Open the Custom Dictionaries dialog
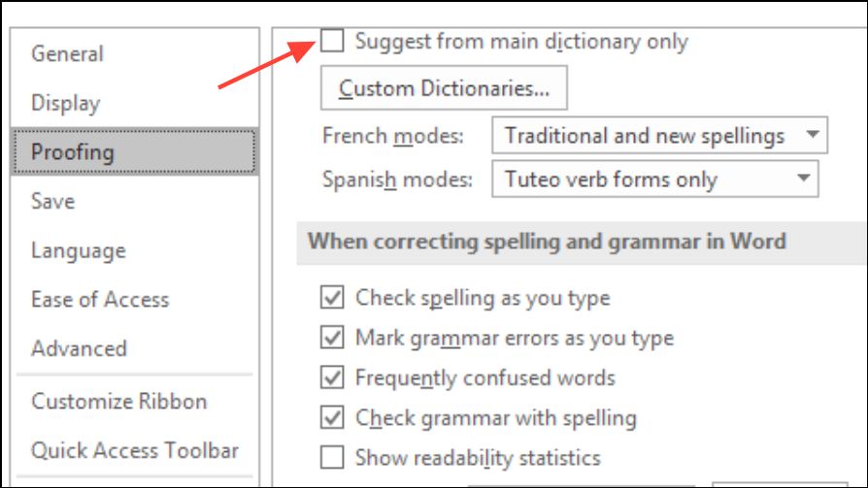 coord(444,88)
